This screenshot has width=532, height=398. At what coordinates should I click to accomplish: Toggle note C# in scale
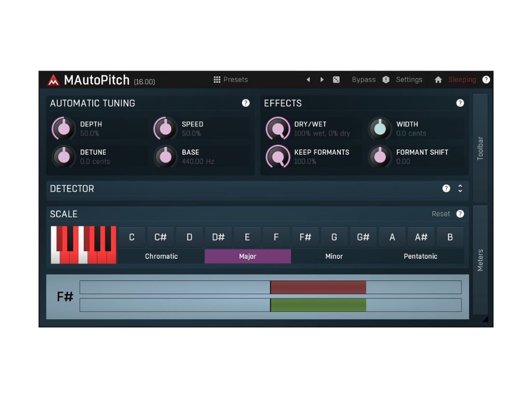tap(161, 237)
